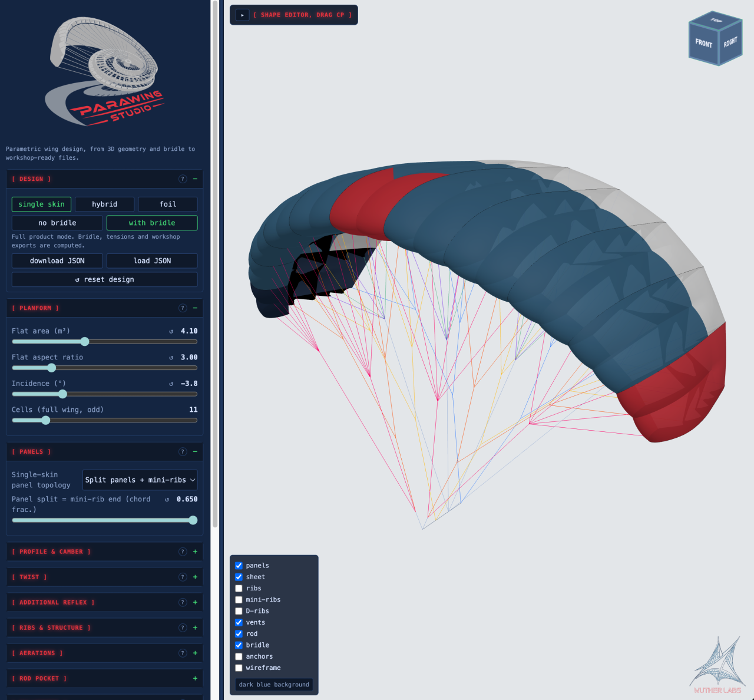Uncheck the vents checkbox
The image size is (754, 700).
[239, 623]
